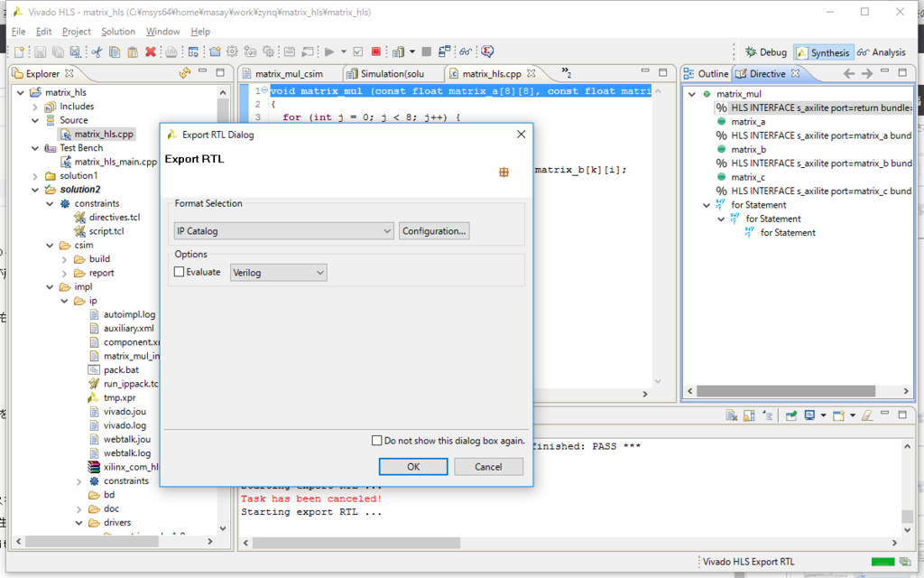This screenshot has height=578, width=924.
Task: Click the Copy toolbar icon
Action: click(x=115, y=51)
